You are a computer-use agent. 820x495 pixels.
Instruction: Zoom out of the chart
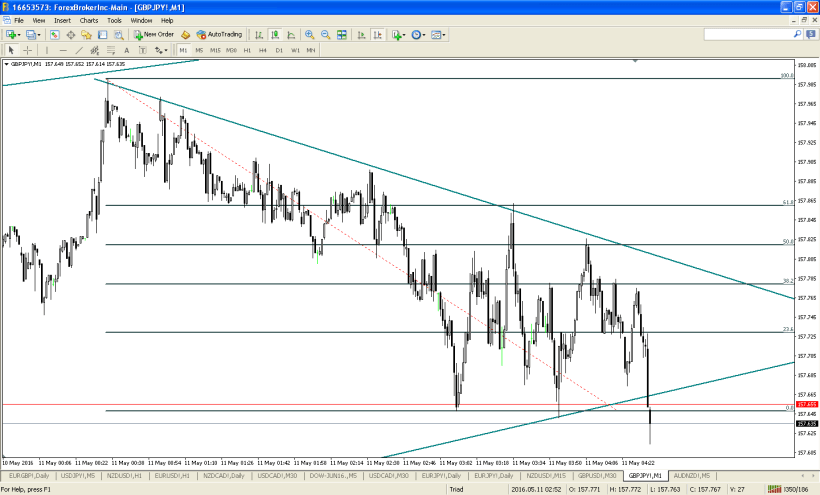(325, 34)
